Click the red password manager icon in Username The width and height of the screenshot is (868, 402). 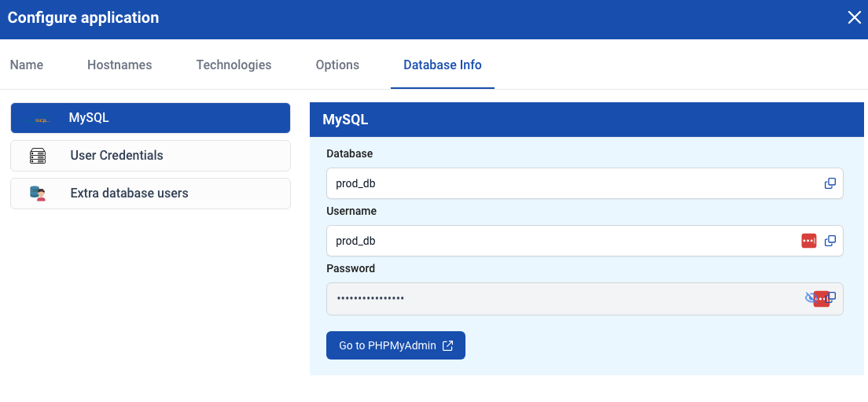(x=808, y=241)
